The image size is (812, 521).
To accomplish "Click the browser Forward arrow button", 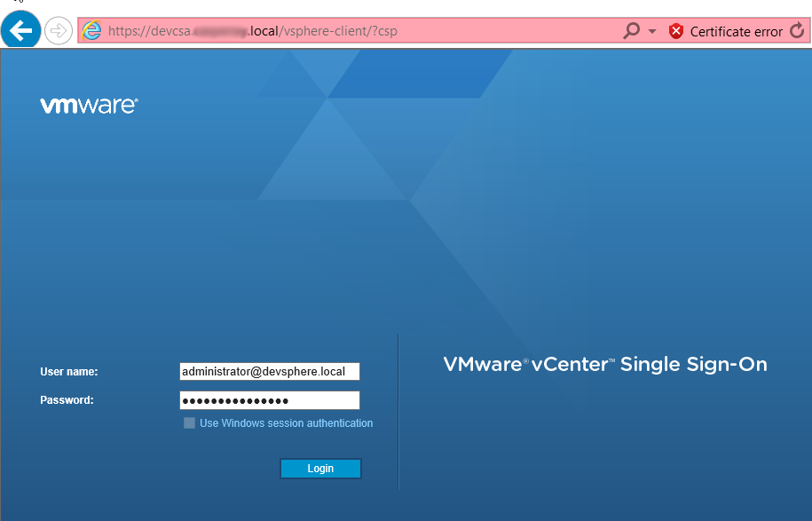I will click(58, 31).
